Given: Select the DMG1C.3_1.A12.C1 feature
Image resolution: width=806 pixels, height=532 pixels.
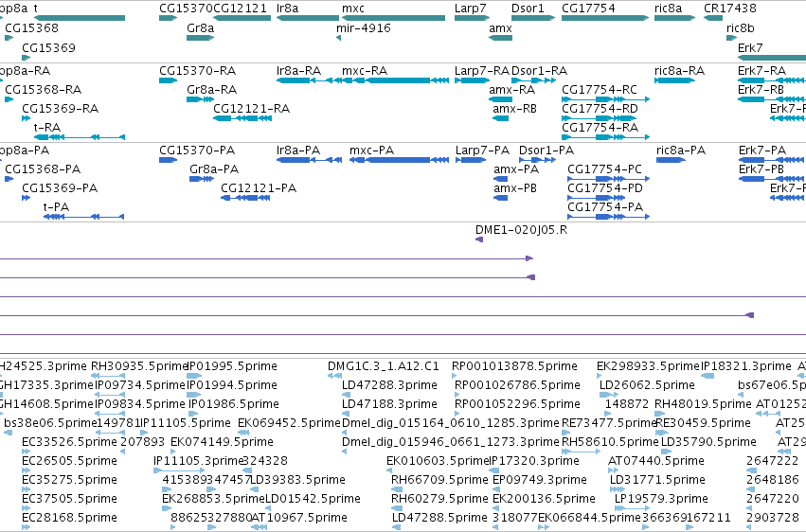Looking at the screenshot, I should (x=335, y=376).
